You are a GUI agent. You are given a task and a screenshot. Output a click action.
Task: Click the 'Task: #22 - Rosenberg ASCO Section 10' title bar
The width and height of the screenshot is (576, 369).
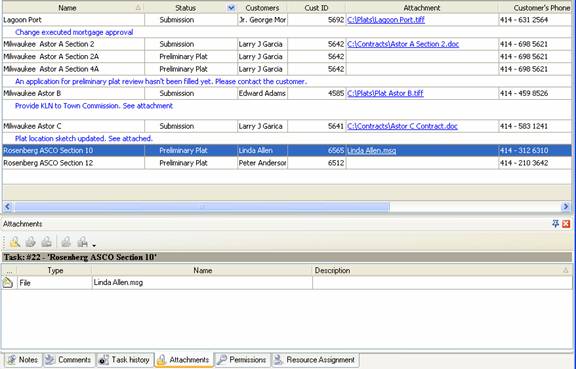[287, 257]
